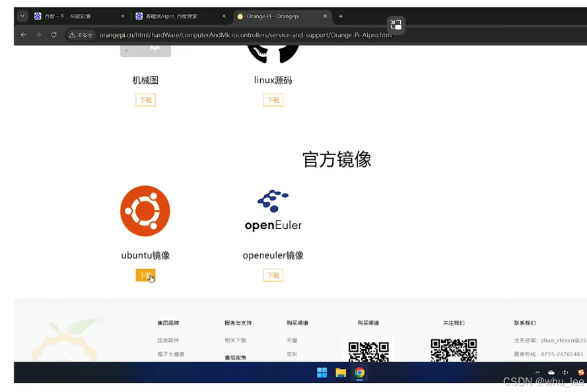
Task: Open the tab search dropdown chevron
Action: coord(22,16)
